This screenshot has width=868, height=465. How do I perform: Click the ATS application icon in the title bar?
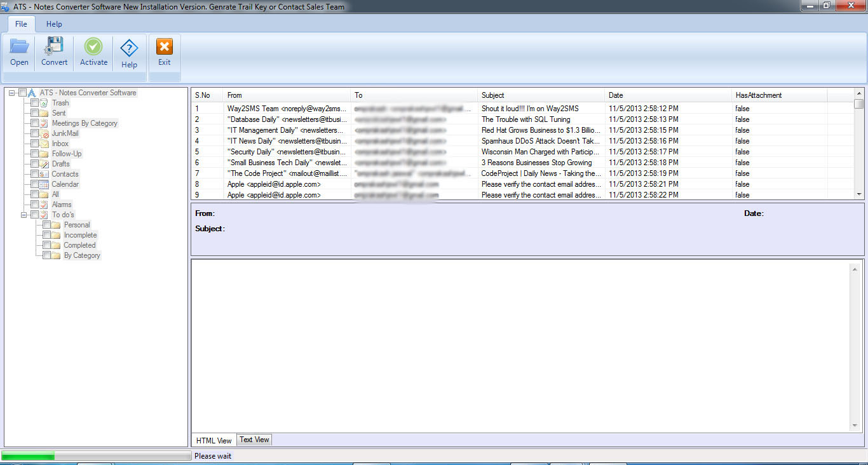click(x=6, y=6)
